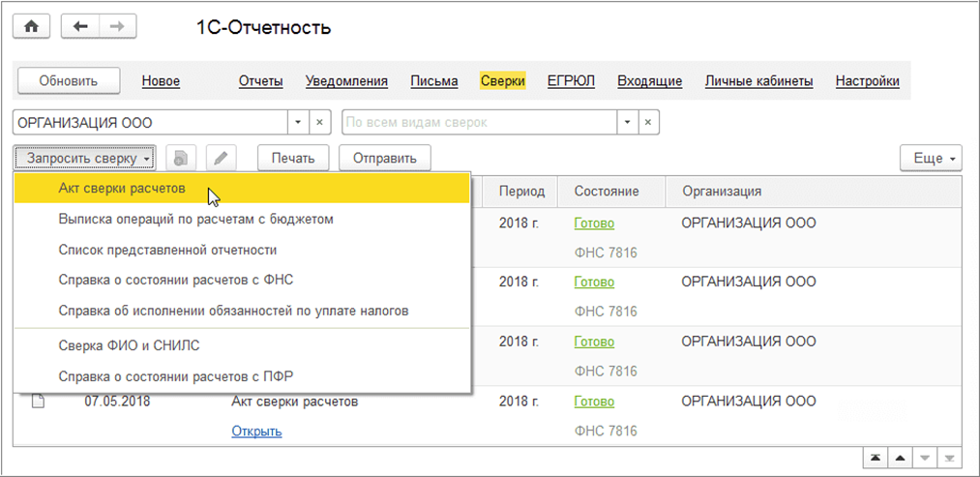Viewport: 980px width, 477px height.
Task: Open the ЕГРЮЛ section
Action: coord(571,80)
